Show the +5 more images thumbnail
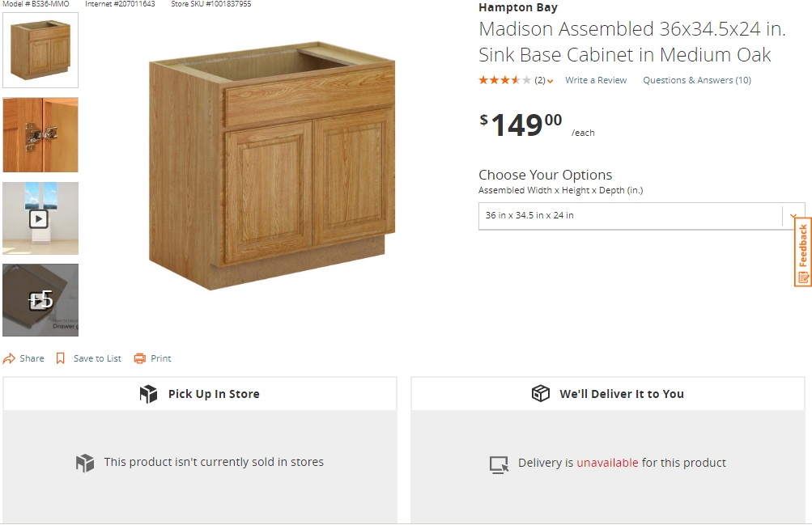The height and width of the screenshot is (525, 812). coord(40,300)
